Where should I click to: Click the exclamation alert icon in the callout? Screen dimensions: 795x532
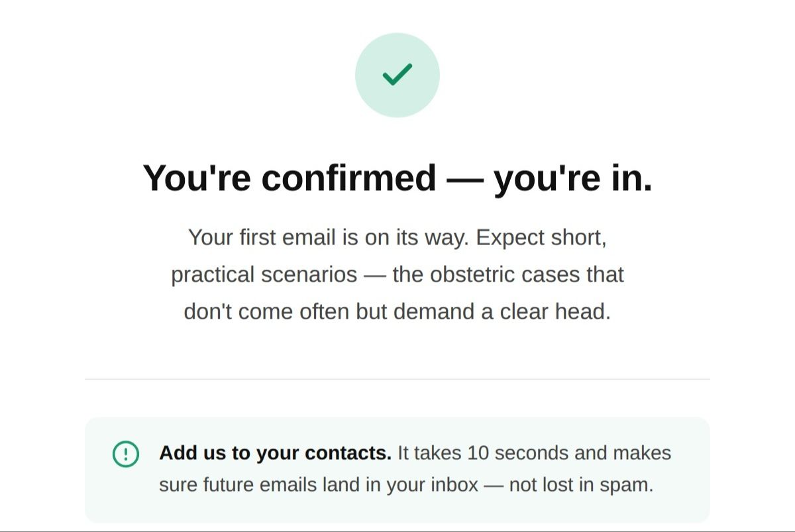point(126,454)
